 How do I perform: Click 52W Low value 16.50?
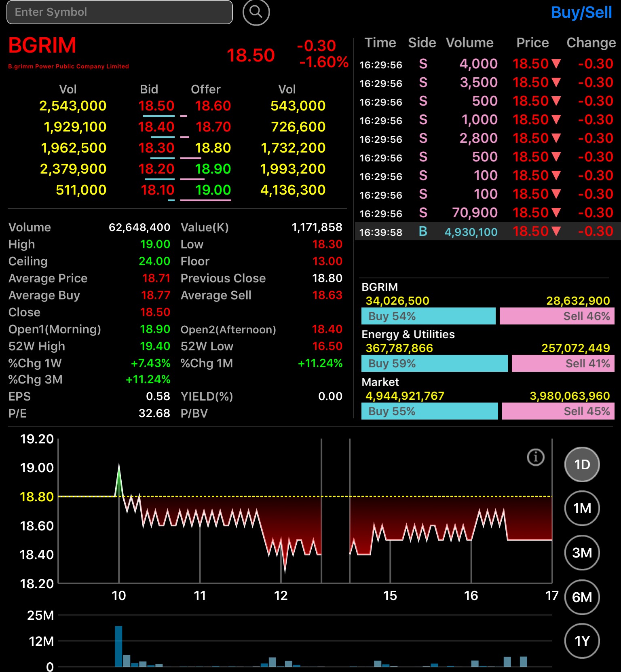tap(327, 346)
